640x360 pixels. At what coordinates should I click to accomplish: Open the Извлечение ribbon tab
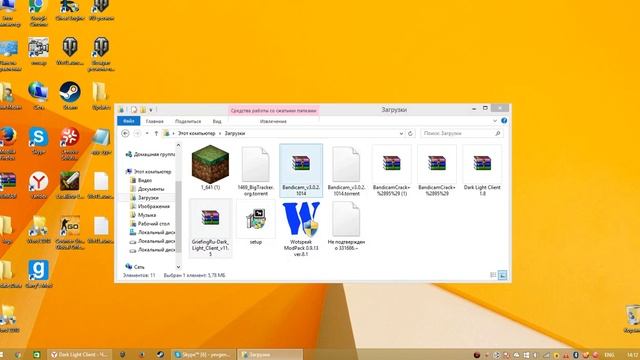point(273,121)
